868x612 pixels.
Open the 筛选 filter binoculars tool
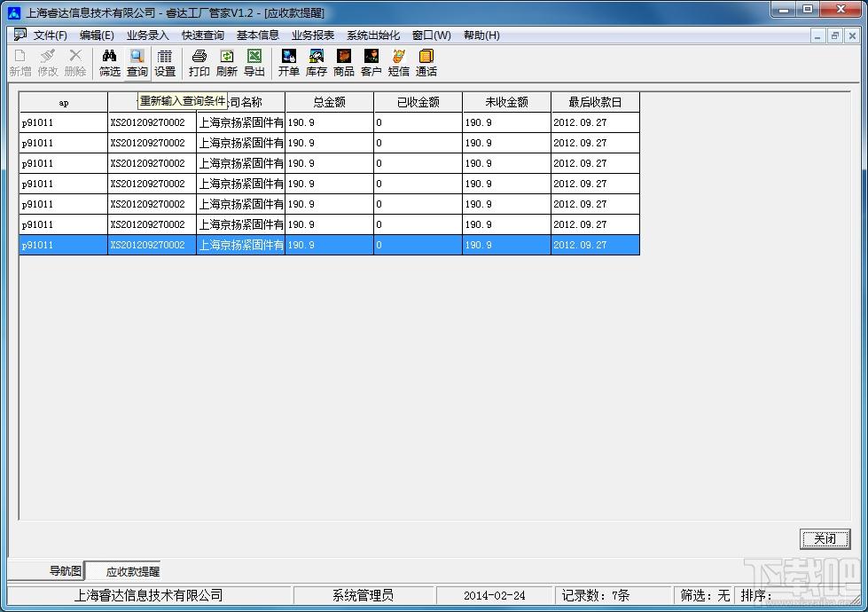pos(110,63)
